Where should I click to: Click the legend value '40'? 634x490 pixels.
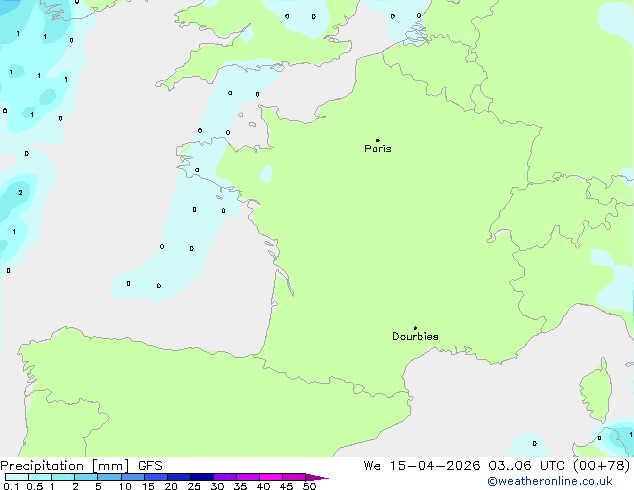click(263, 486)
